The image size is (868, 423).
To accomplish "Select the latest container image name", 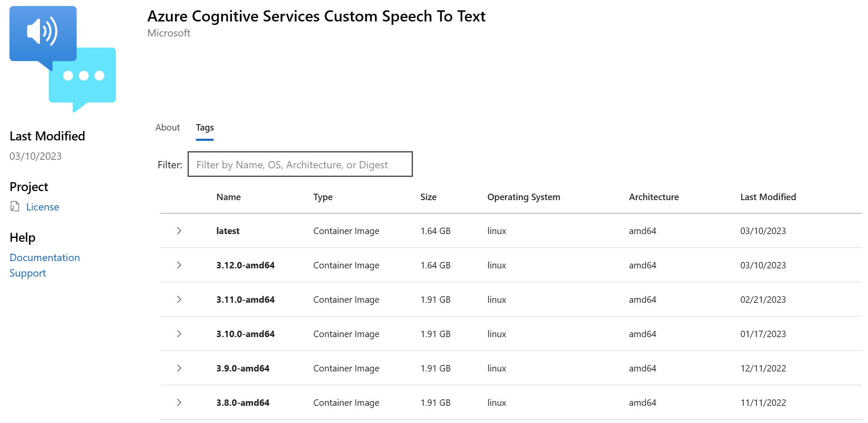I will 228,231.
